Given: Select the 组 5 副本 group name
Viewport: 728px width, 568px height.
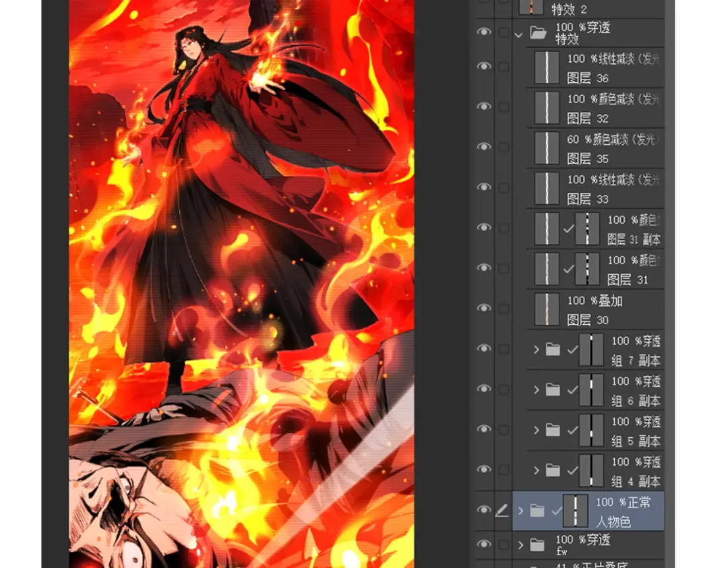Looking at the screenshot, I should 636,441.
